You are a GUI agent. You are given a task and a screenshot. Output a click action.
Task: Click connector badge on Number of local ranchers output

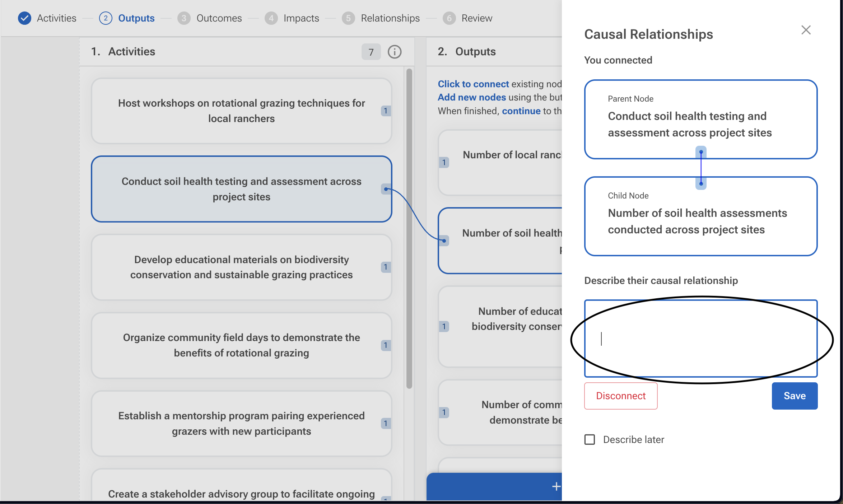click(444, 163)
